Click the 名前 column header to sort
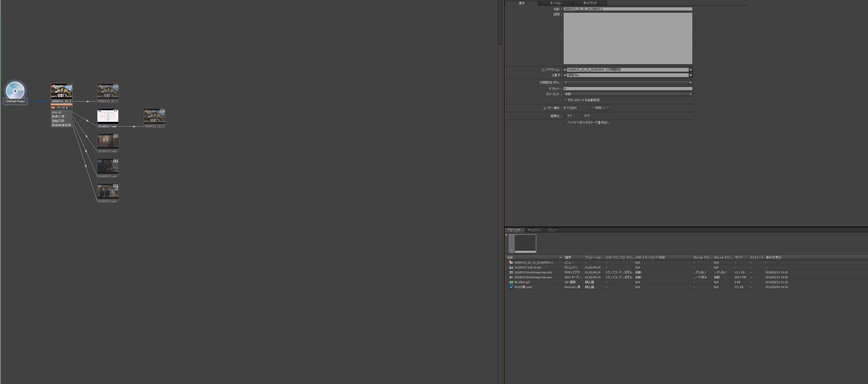Image resolution: width=868 pixels, height=384 pixels. point(510,257)
